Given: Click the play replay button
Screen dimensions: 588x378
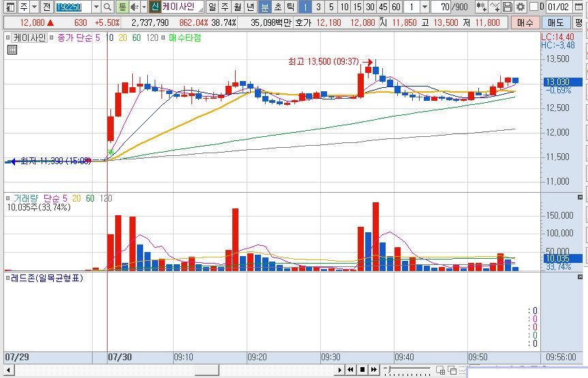Looking at the screenshot, I should click(339, 370).
